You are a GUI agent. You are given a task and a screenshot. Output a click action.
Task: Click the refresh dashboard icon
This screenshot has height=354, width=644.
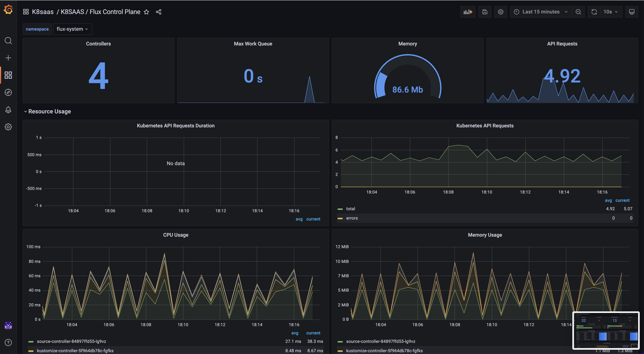pyautogui.click(x=594, y=12)
